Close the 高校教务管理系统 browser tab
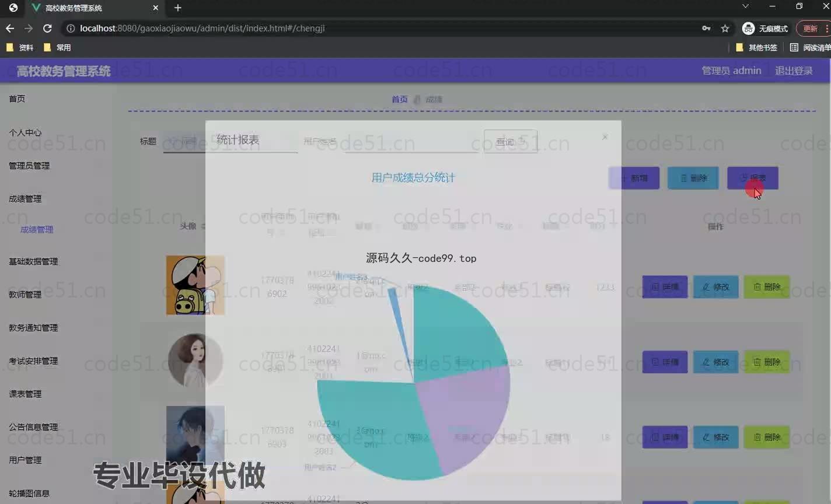Viewport: 831px width, 504px height. pos(156,8)
